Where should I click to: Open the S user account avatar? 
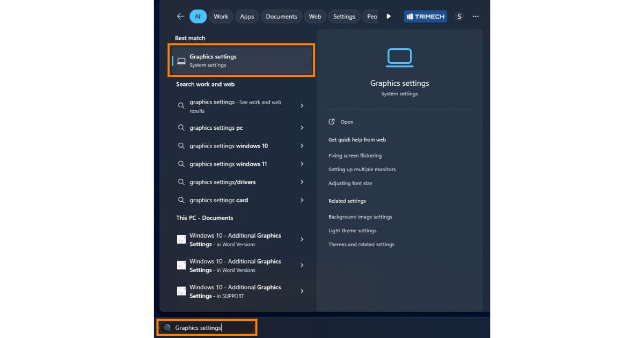click(x=459, y=17)
